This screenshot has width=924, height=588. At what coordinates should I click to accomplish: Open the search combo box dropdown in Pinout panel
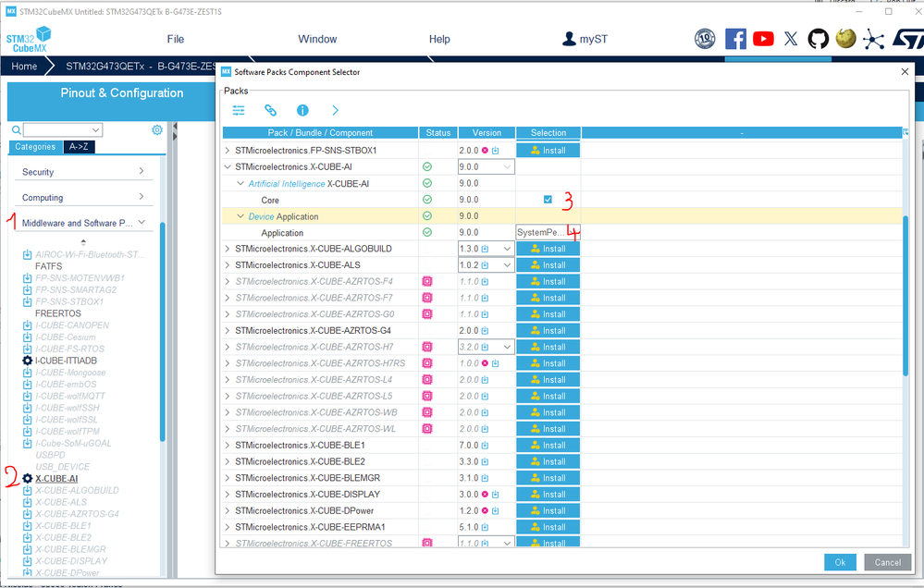[x=95, y=129]
